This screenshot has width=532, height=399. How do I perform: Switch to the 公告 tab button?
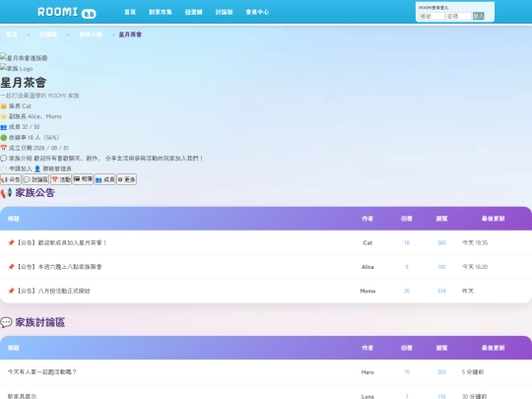(x=11, y=179)
